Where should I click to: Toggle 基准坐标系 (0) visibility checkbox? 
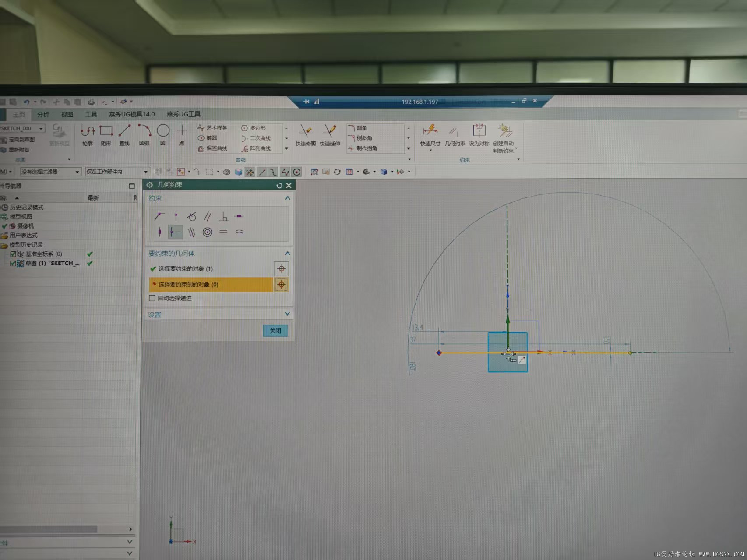(13, 254)
